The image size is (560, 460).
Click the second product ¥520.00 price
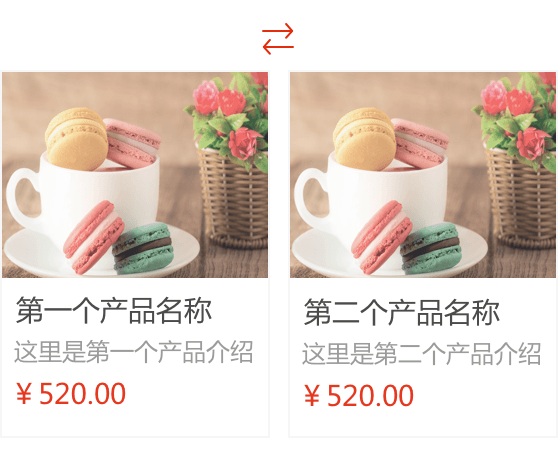point(359,396)
